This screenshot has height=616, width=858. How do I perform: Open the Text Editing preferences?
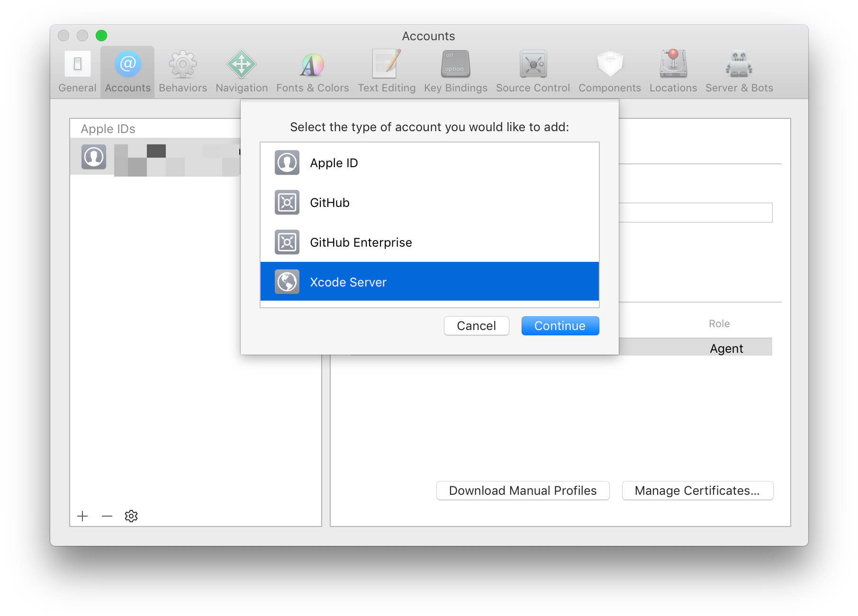(386, 70)
